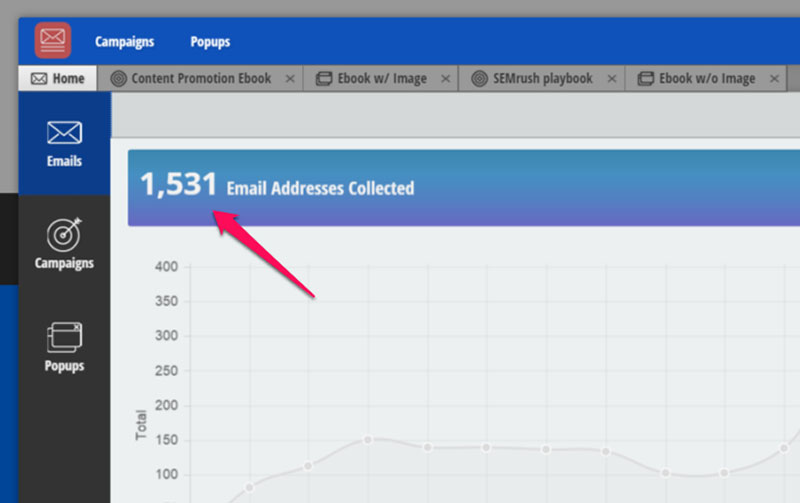Open the SEMrush playbook tab

coord(542,79)
